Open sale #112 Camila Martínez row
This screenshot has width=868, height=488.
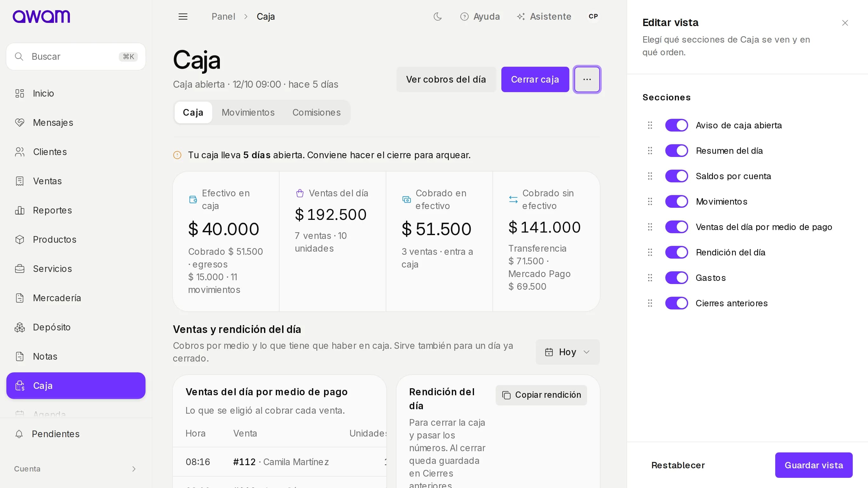[x=279, y=462]
